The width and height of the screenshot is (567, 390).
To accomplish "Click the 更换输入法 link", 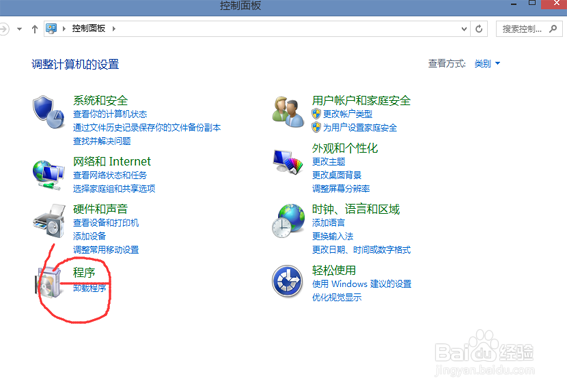I will [333, 236].
